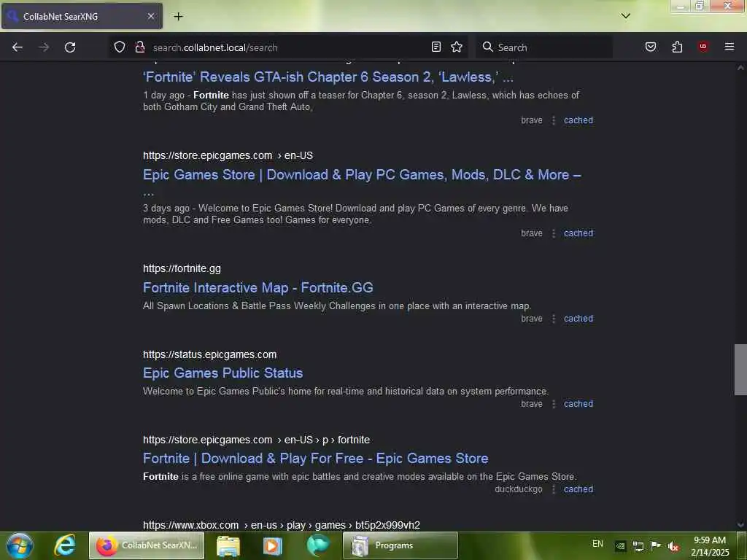Open Windows Explorer folder from taskbar
The width and height of the screenshot is (747, 560).
(228, 545)
